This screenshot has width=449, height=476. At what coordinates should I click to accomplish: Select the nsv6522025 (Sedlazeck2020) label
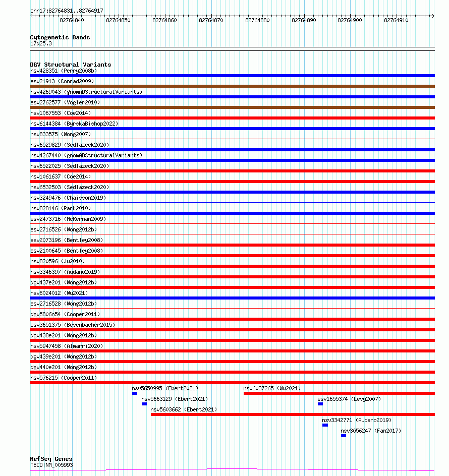(70, 166)
